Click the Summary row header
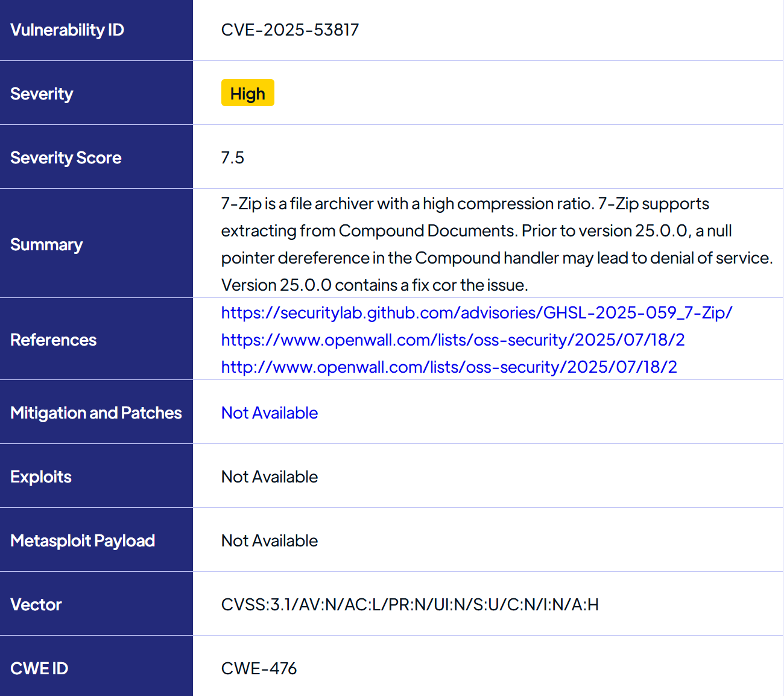Viewport: 784px width, 696px height. pos(96,243)
